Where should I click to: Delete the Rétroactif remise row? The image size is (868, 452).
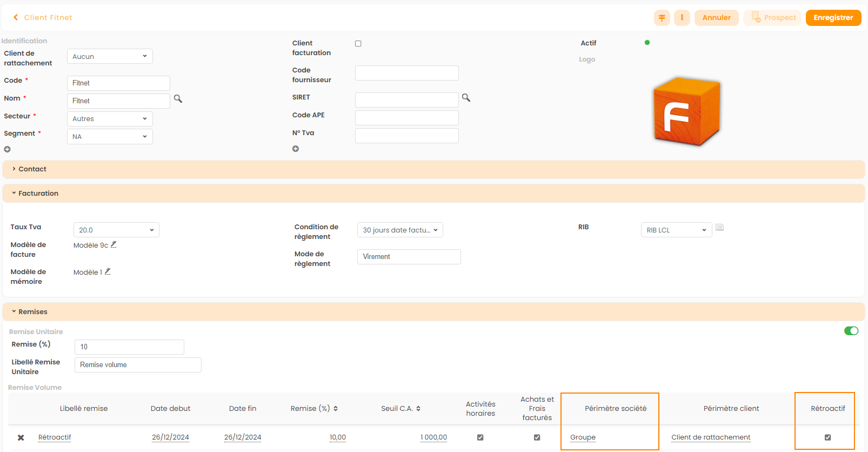click(21, 437)
